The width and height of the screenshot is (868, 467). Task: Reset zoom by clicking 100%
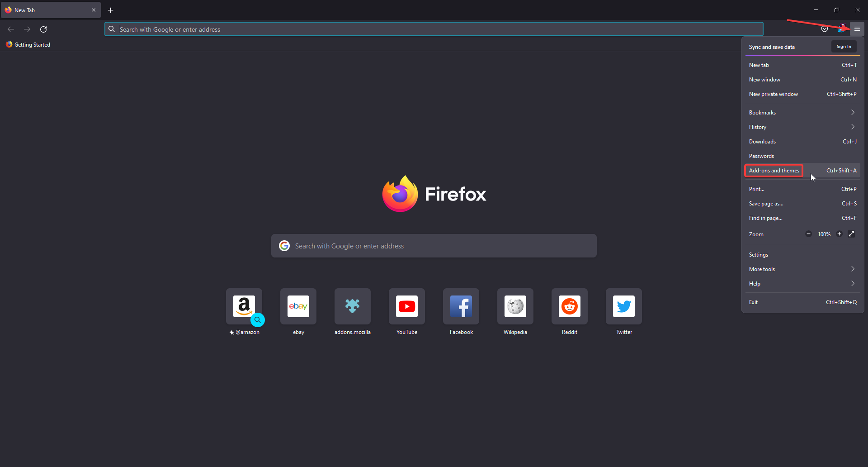(824, 234)
